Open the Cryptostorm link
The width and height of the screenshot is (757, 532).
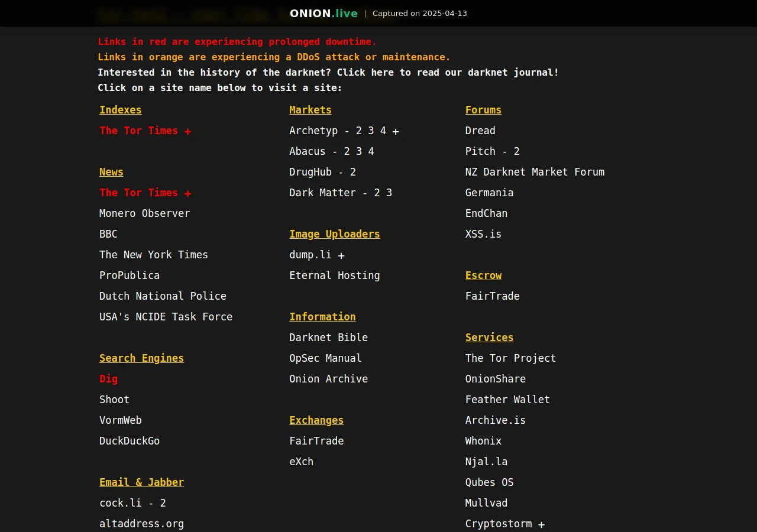pyautogui.click(x=499, y=524)
